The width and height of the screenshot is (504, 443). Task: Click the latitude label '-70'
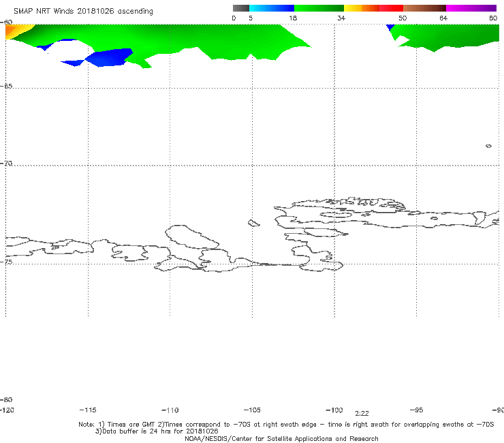[6, 164]
